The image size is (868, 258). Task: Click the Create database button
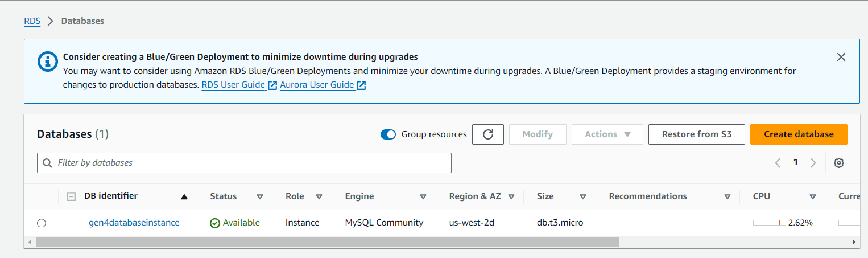[x=799, y=134]
